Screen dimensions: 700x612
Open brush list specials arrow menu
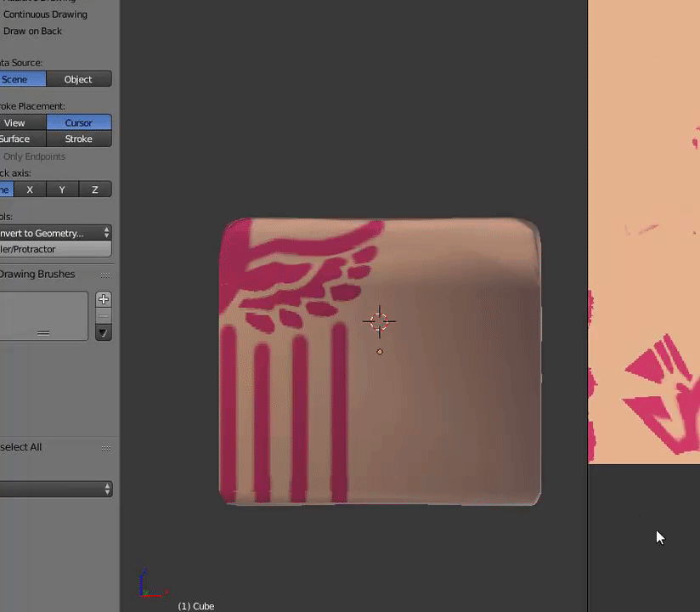point(104,333)
